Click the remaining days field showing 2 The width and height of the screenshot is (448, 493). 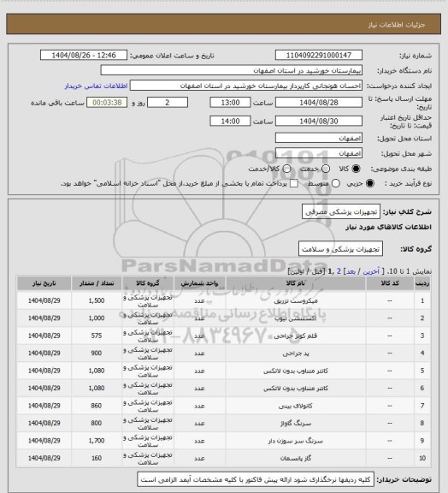click(x=168, y=103)
